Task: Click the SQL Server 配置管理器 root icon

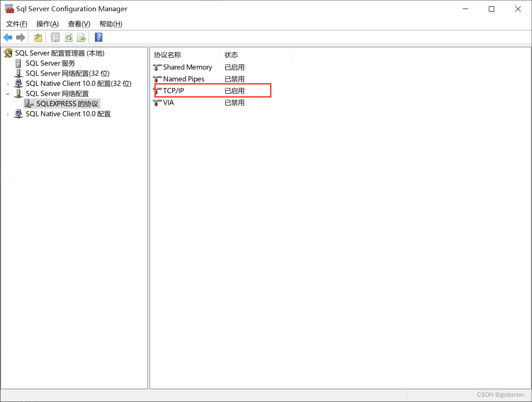Action: (x=9, y=53)
